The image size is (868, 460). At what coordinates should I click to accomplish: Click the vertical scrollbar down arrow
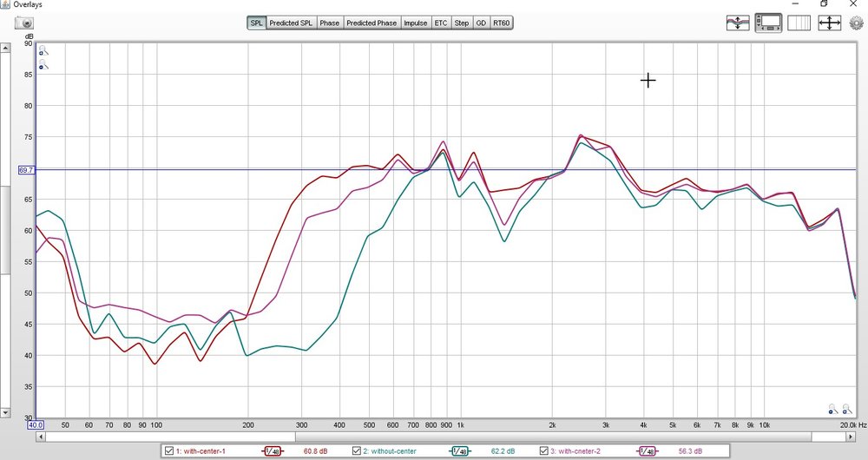[5, 412]
